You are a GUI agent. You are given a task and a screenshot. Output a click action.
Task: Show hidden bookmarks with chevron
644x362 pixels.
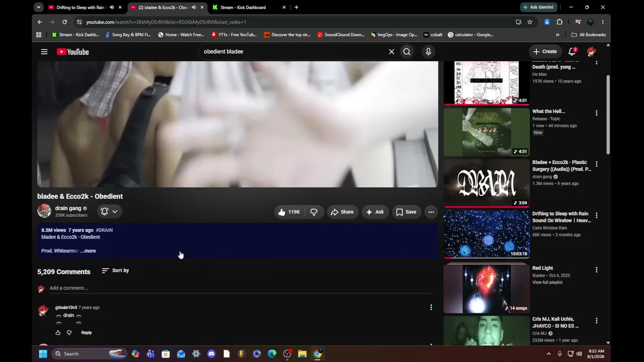click(x=557, y=35)
